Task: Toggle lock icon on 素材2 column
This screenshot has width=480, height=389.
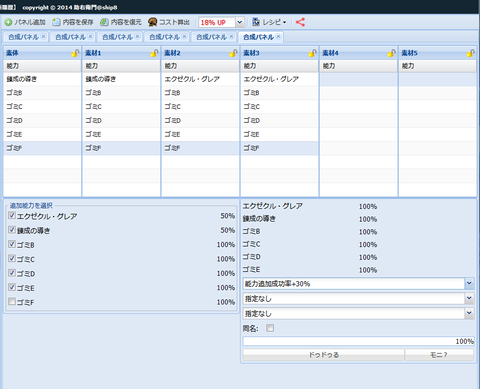Action: coord(233,53)
